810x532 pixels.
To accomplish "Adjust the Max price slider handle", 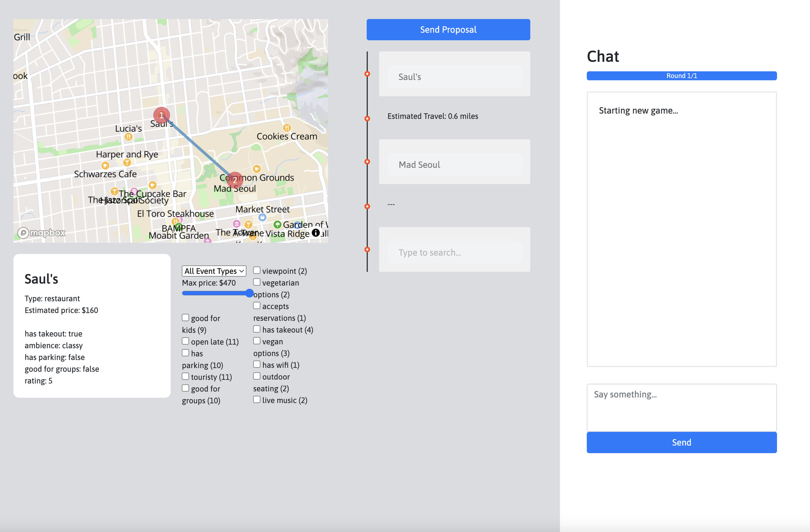I will pyautogui.click(x=249, y=293).
